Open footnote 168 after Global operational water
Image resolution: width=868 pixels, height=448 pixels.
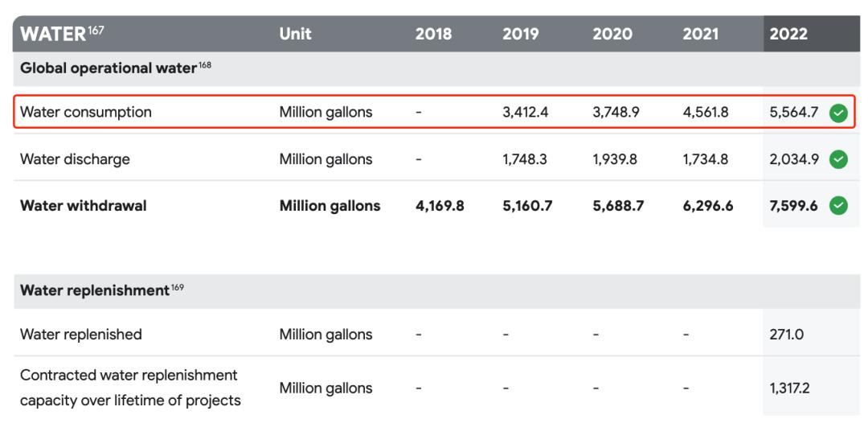tap(204, 64)
